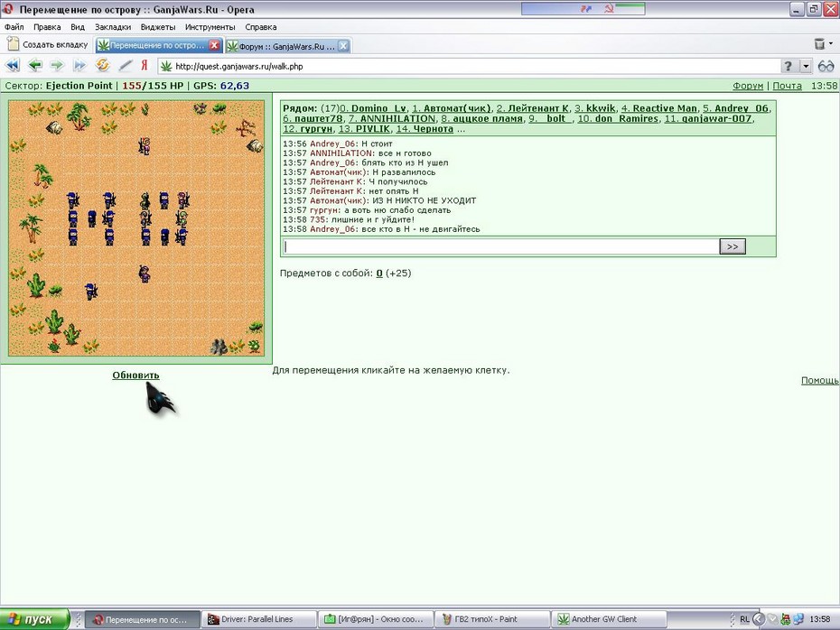840x630 pixels.
Task: Select nearby player 14. Чернота
Action: 425,128
